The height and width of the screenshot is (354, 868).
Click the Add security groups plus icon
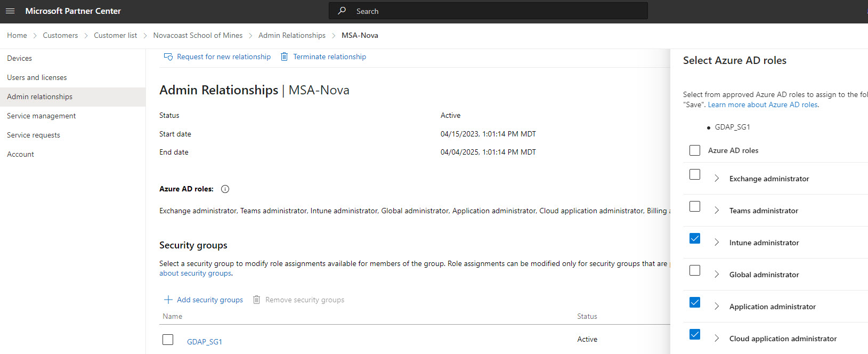coord(168,300)
